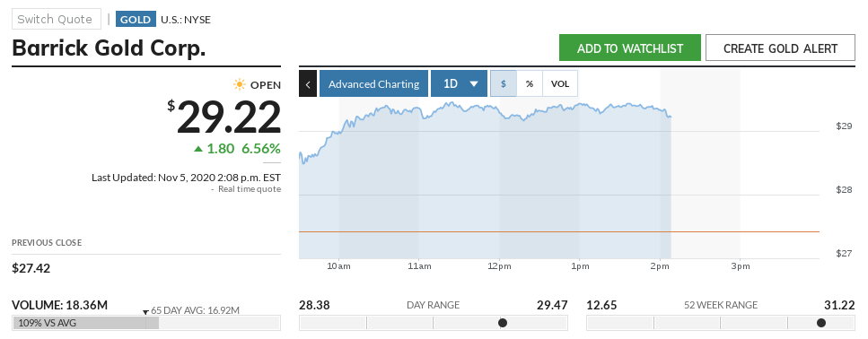Screen dimensions: 868x339
Task: Collapse chart toolbar with left chevron icon
Action: 308,83
